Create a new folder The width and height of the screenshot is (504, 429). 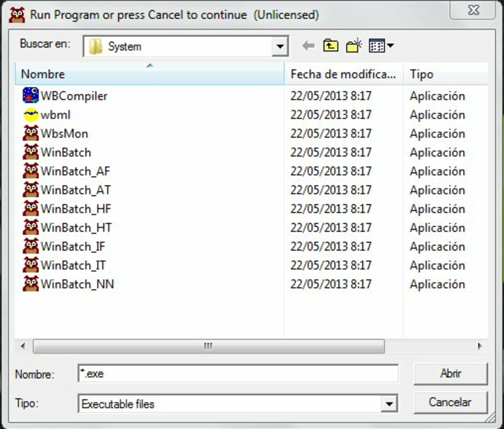[354, 46]
